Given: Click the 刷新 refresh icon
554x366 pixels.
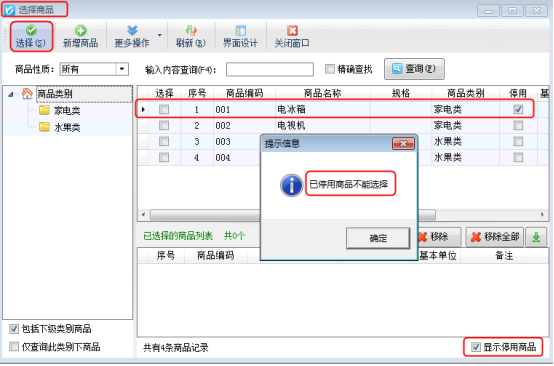Looking at the screenshot, I should pyautogui.click(x=191, y=30).
